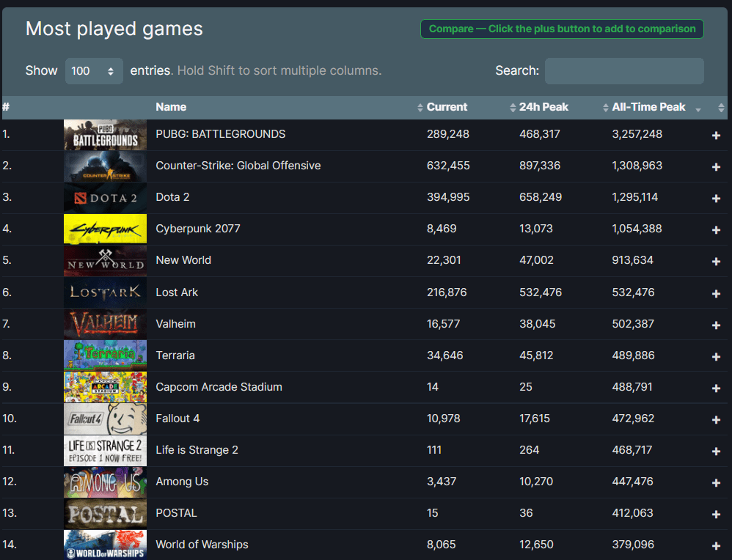Select Cyberpunk 2077 all-time peak 1,054,388
Viewport: 732px width, 560px height.
pyautogui.click(x=637, y=229)
